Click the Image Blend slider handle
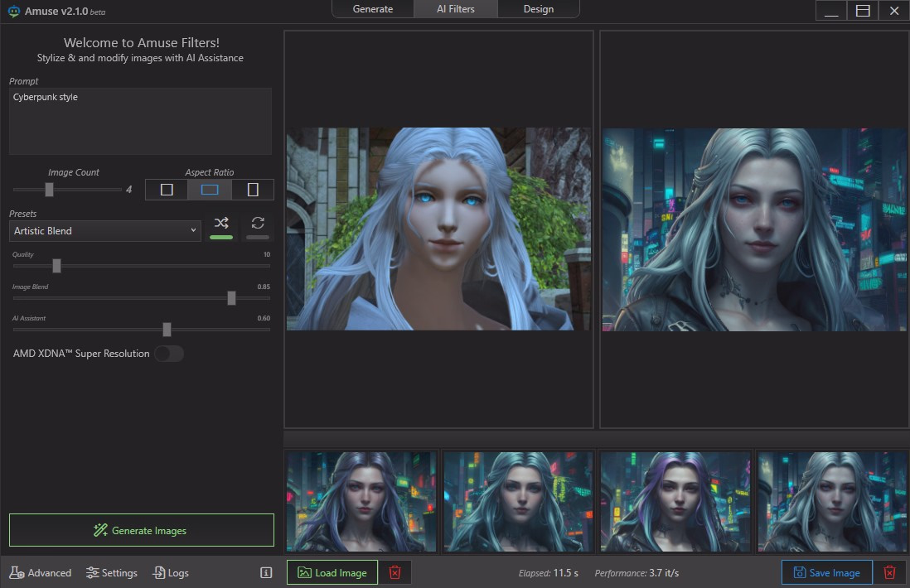Image resolution: width=910 pixels, height=588 pixels. click(231, 298)
